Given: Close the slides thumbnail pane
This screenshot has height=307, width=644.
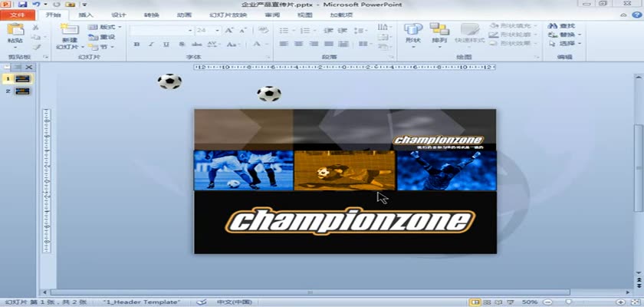Looking at the screenshot, I should [29, 68].
